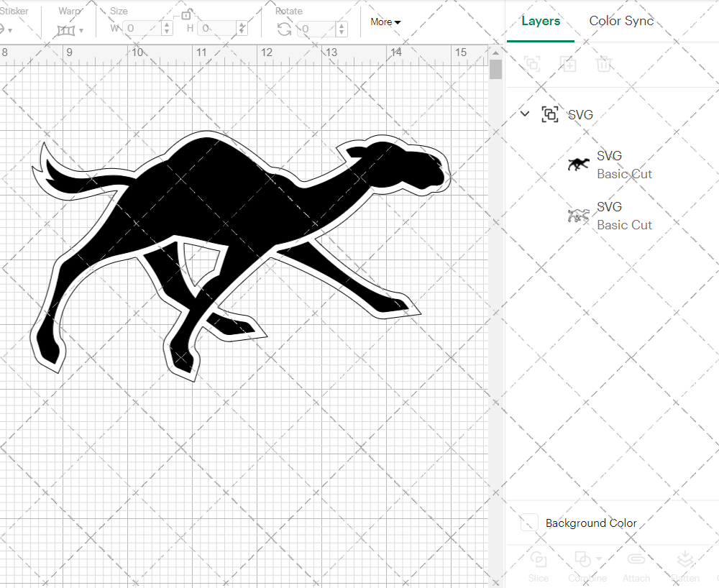Select the first SVG Basic Cut layer

623,164
